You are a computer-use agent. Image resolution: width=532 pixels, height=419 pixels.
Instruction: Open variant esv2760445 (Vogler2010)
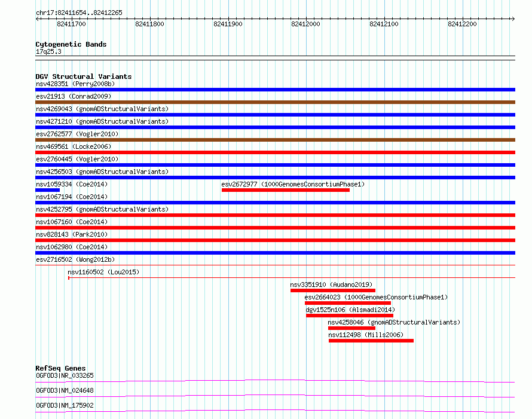[x=77, y=159]
